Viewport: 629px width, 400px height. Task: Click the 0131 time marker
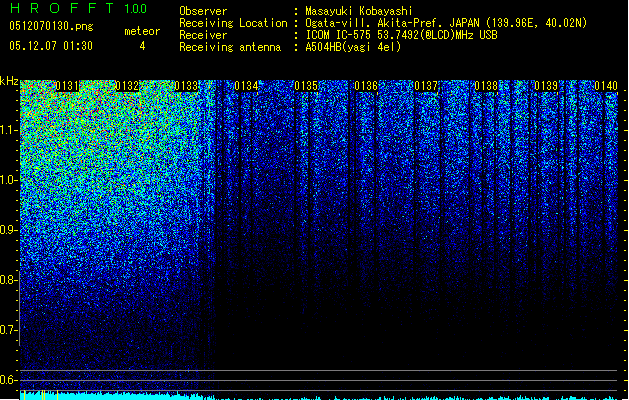67,86
